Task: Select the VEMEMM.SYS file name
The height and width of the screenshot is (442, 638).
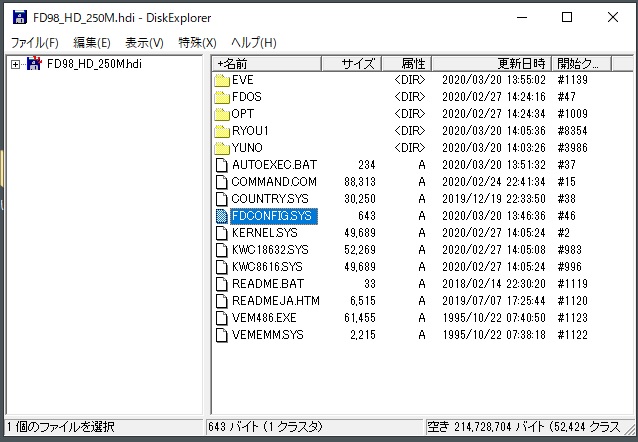Action: [268, 335]
